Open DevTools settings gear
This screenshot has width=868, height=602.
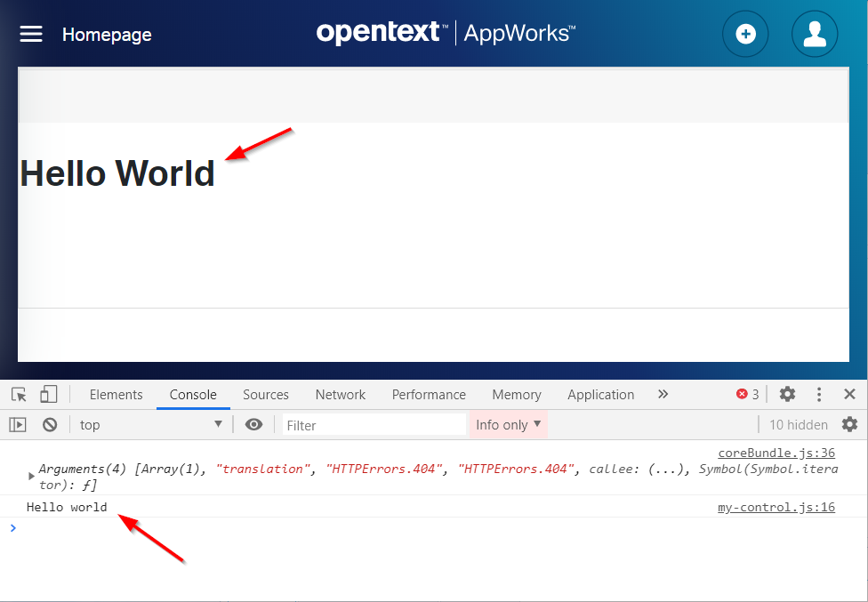tap(787, 394)
